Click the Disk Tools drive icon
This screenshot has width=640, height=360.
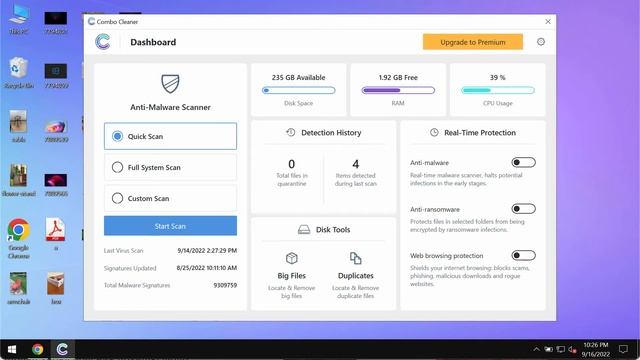(304, 229)
